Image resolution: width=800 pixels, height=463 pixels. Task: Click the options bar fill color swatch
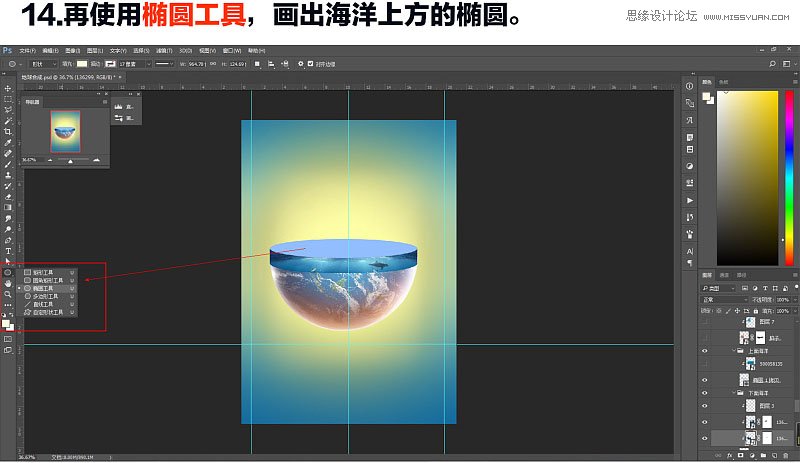coord(82,64)
